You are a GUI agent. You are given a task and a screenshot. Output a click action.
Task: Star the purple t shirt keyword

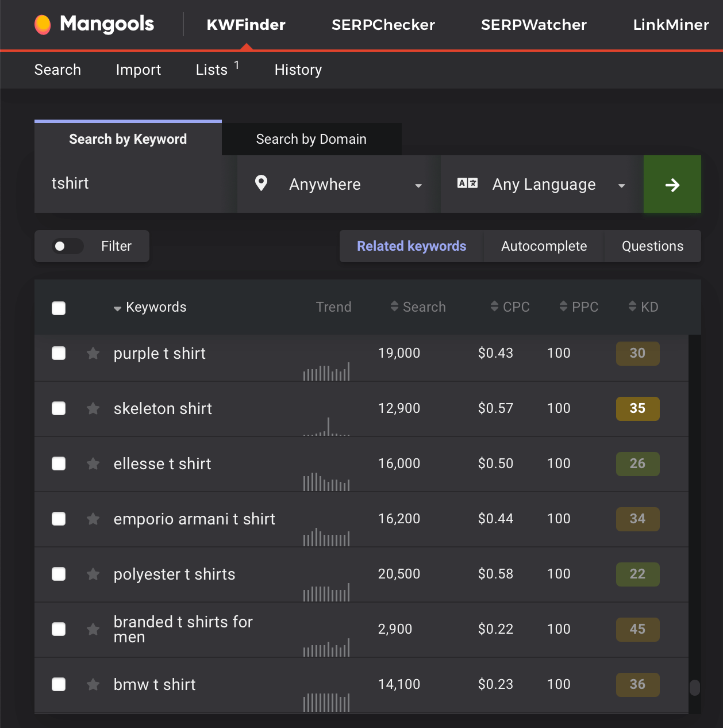[93, 353]
